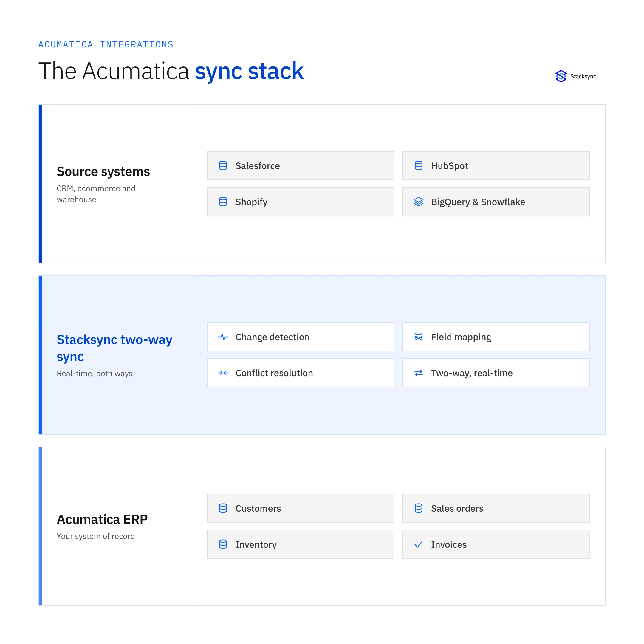Image resolution: width=644 pixels, height=644 pixels.
Task: Click the 'Stacksync two-way sync' heading
Action: click(x=114, y=348)
